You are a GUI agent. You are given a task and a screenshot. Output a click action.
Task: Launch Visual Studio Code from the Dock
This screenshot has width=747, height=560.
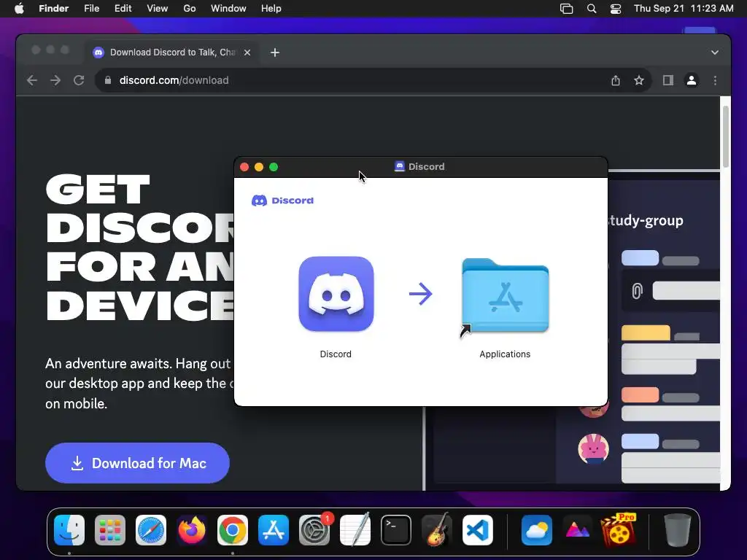tap(478, 530)
